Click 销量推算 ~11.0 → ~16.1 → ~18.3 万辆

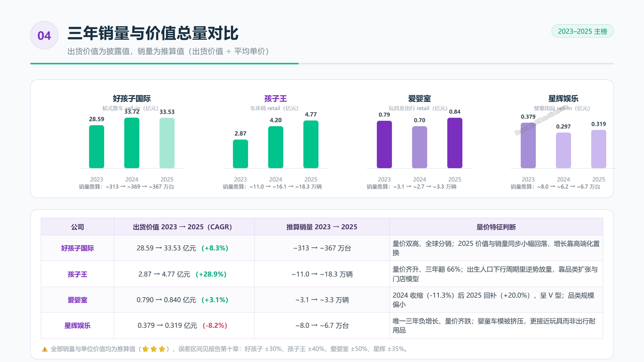pyautogui.click(x=272, y=187)
